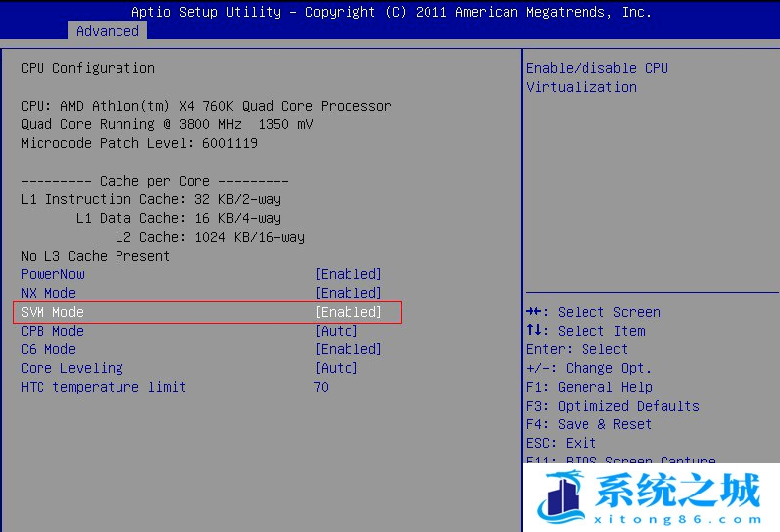Click Microcode Patch Level 6001119
The image size is (780, 532).
[139, 144]
